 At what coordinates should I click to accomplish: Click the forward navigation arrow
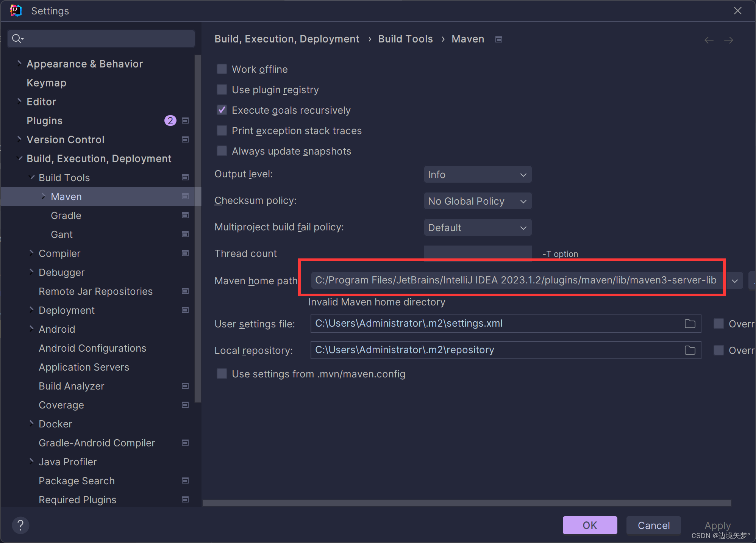click(728, 40)
